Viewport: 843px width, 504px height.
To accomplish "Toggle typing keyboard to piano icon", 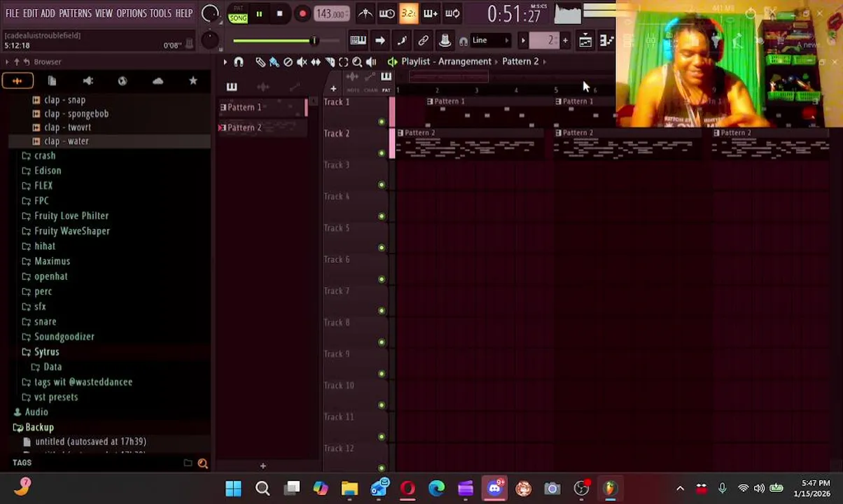I will [358, 41].
